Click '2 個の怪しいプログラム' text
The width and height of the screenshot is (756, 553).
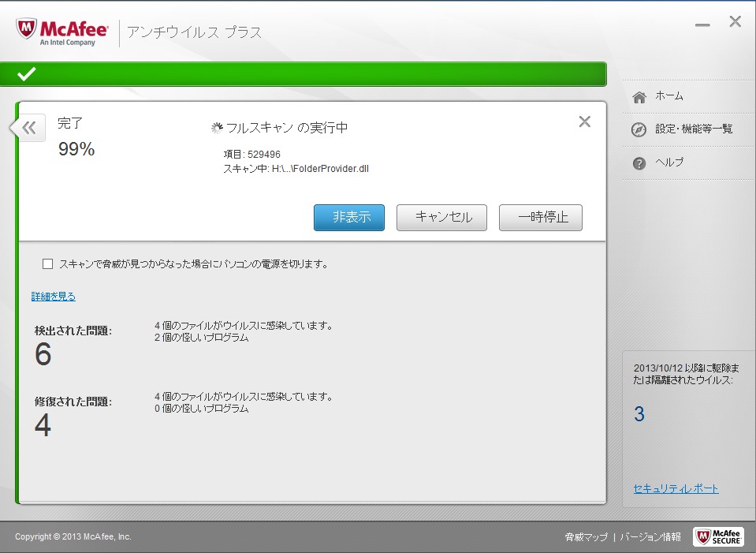click(202, 338)
